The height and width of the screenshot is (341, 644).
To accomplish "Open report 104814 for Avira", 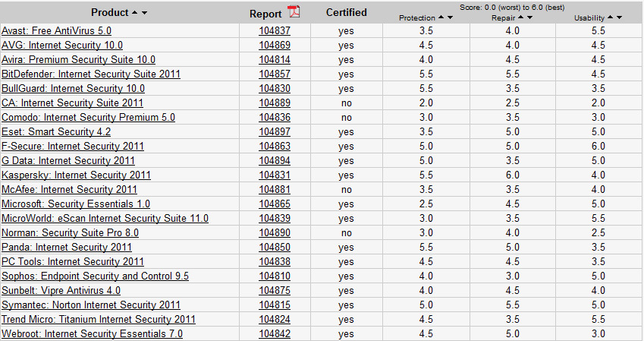I will pyautogui.click(x=275, y=60).
